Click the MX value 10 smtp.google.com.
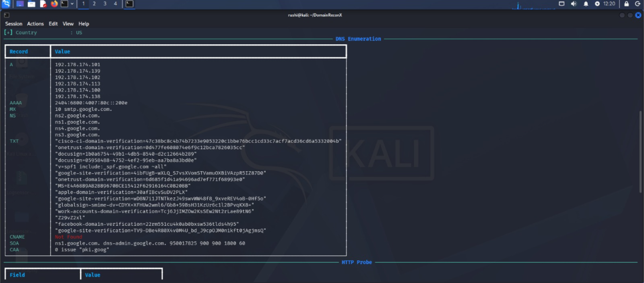This screenshot has height=283, width=644. tap(83, 109)
